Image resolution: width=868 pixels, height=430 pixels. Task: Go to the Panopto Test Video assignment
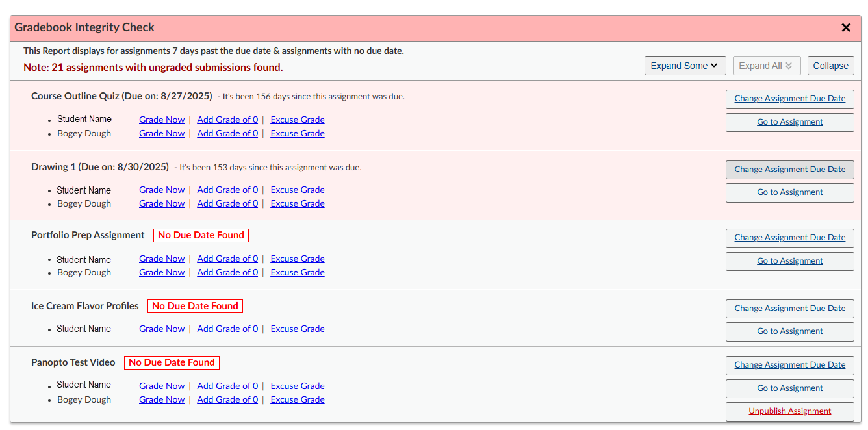pyautogui.click(x=789, y=388)
